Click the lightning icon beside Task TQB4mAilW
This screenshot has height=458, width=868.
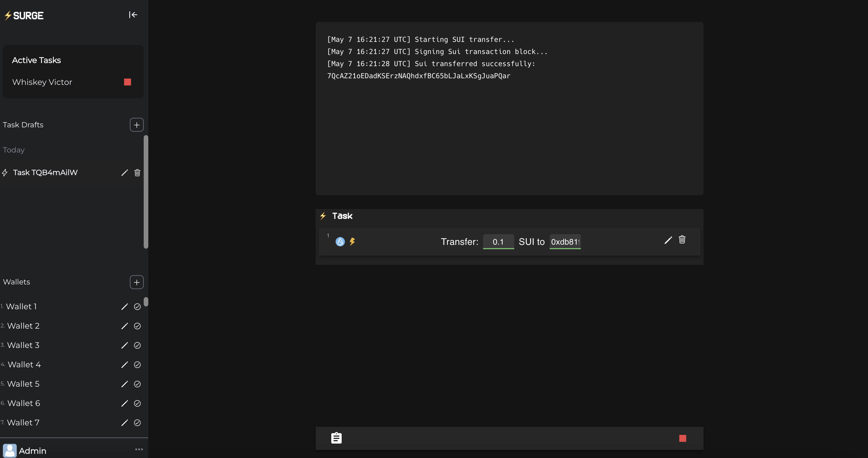5,172
